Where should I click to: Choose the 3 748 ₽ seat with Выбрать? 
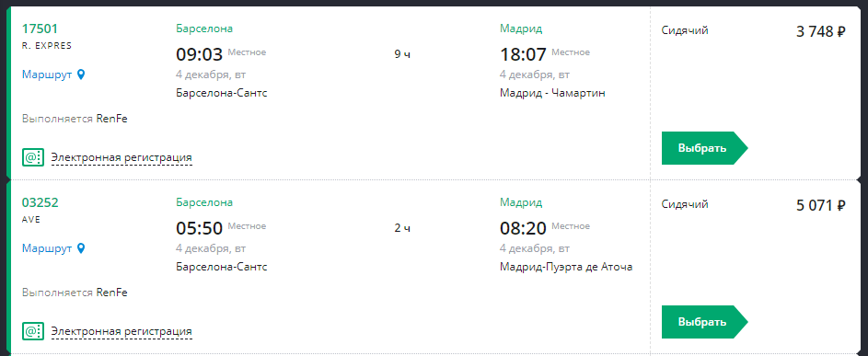(704, 148)
